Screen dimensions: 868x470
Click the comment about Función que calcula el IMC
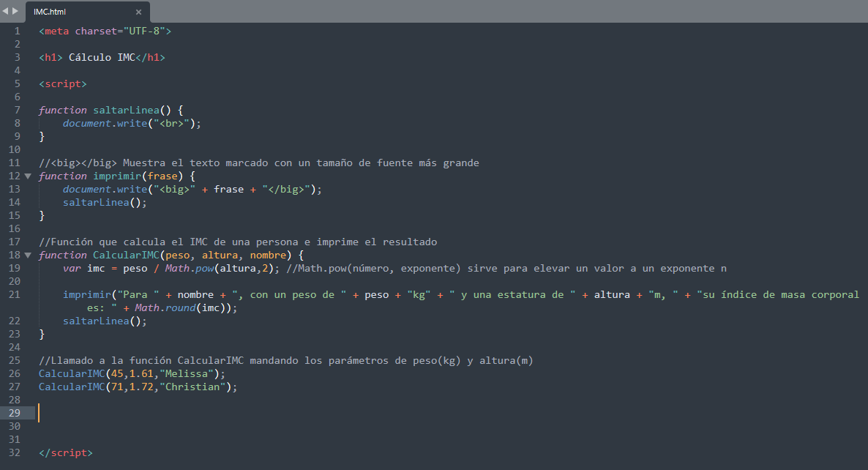(x=238, y=242)
